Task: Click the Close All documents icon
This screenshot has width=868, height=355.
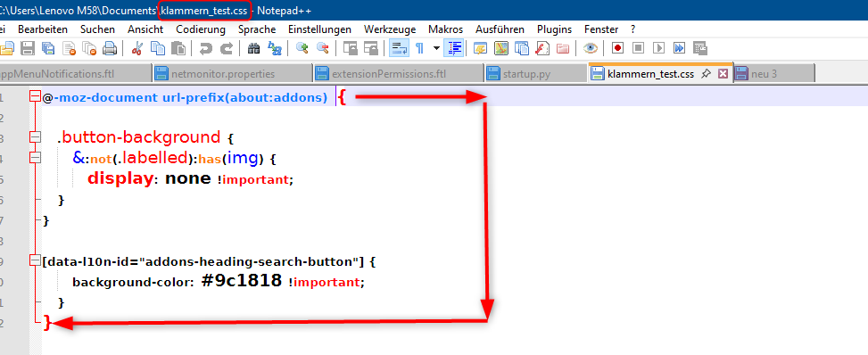Action: tap(90, 49)
